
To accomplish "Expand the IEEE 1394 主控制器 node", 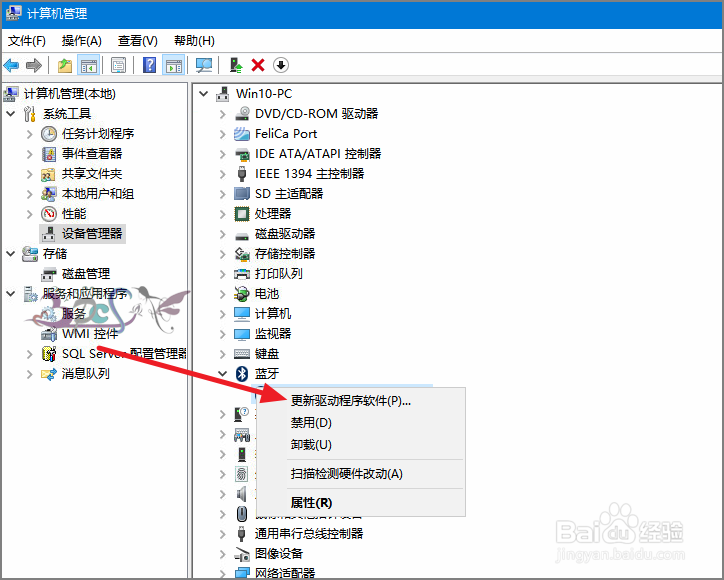I will pos(223,174).
